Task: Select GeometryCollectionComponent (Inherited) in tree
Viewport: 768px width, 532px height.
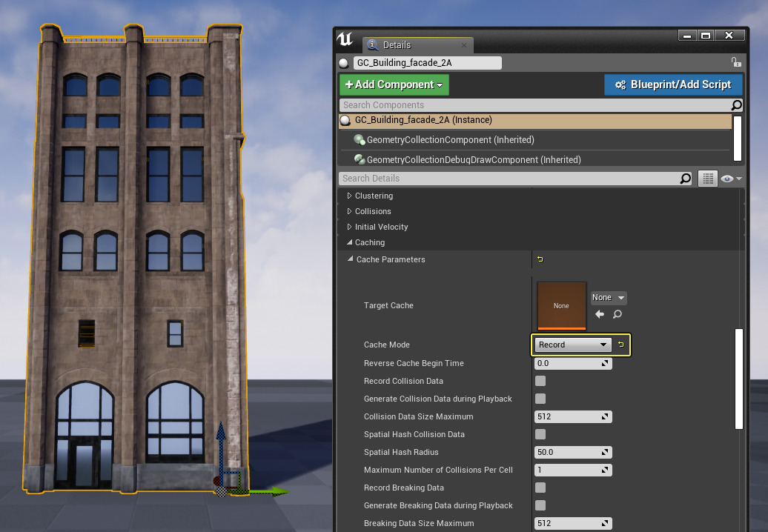Action: (450, 140)
